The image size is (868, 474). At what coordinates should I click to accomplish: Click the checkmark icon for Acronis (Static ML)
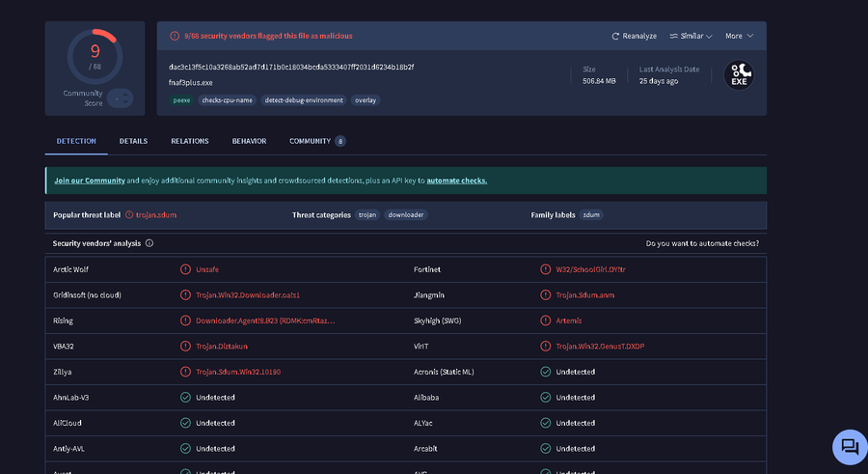[546, 372]
